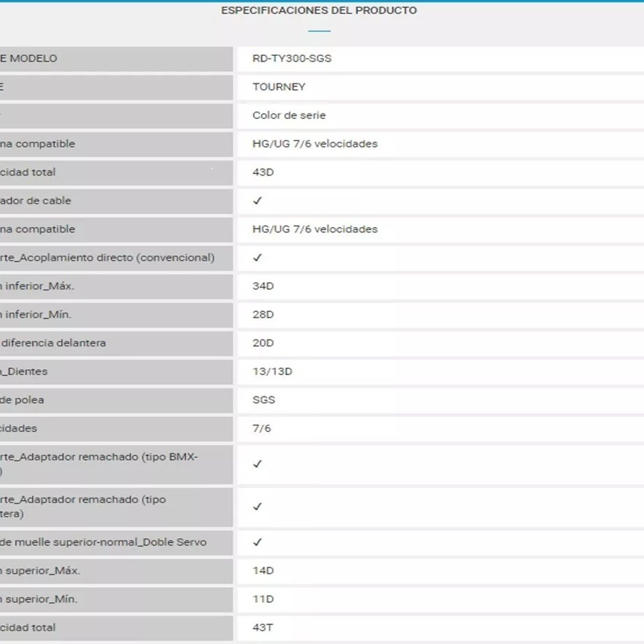644x644 pixels.
Task: Click checkmark for Adaptador remachado (tipo BMX-
Action: tap(258, 464)
